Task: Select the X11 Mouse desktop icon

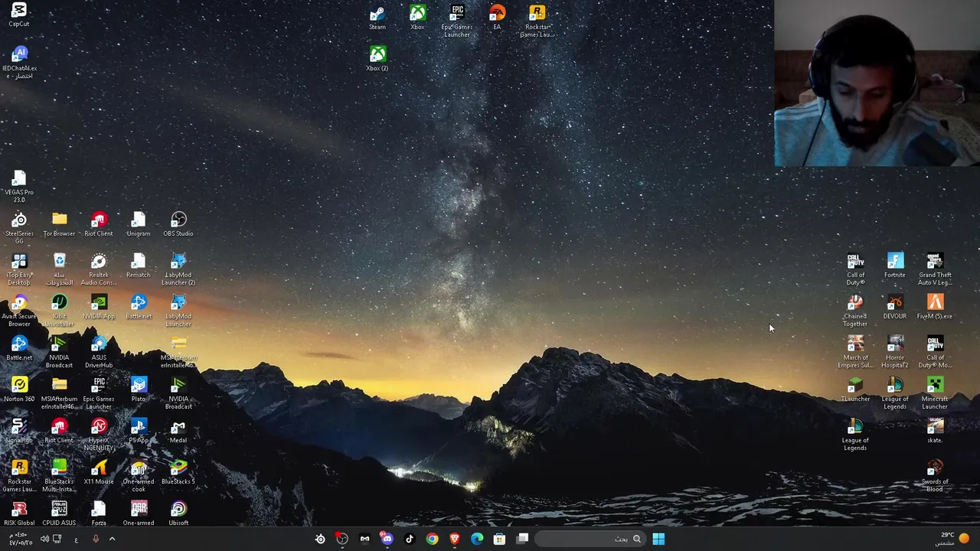Action: coord(99,471)
